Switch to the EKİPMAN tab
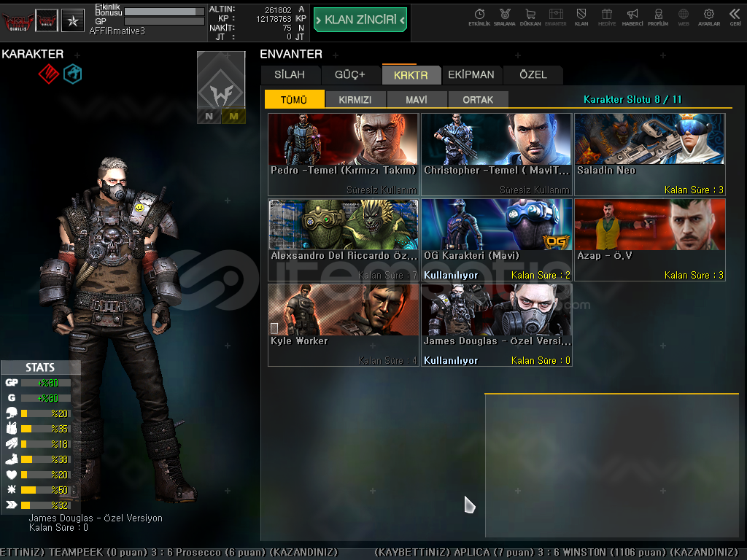 [471, 75]
